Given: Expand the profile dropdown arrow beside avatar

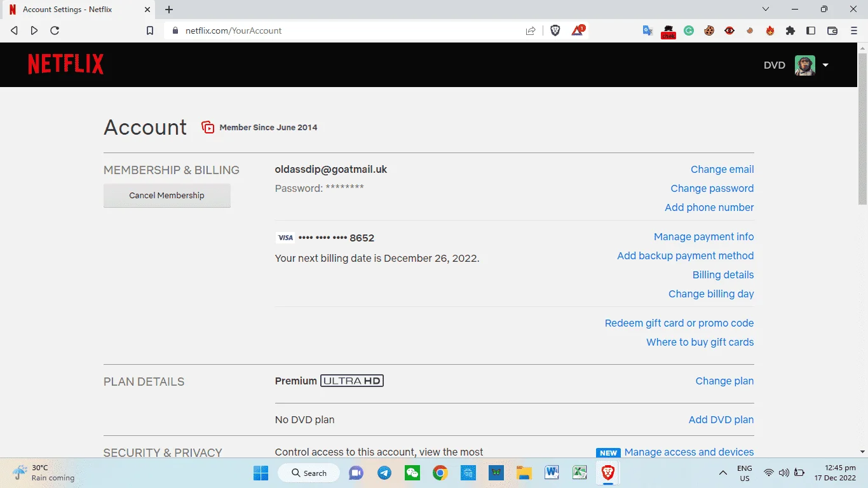Looking at the screenshot, I should (x=825, y=65).
